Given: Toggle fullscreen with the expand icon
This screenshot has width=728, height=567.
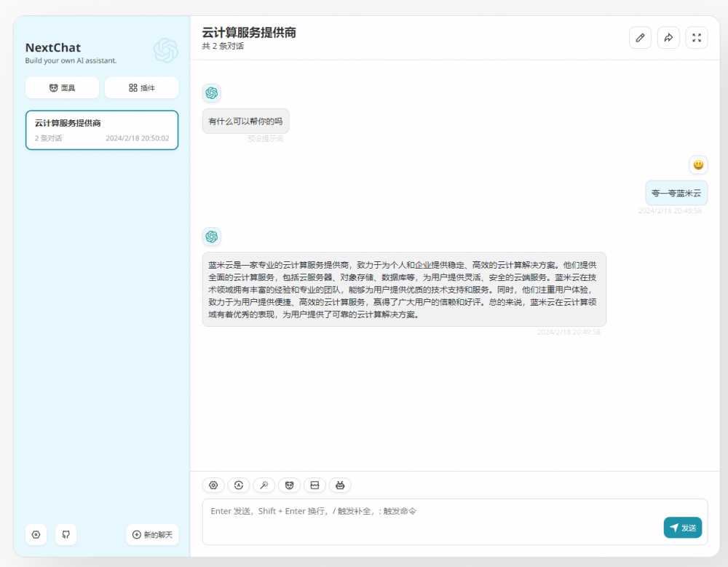Looking at the screenshot, I should (697, 38).
